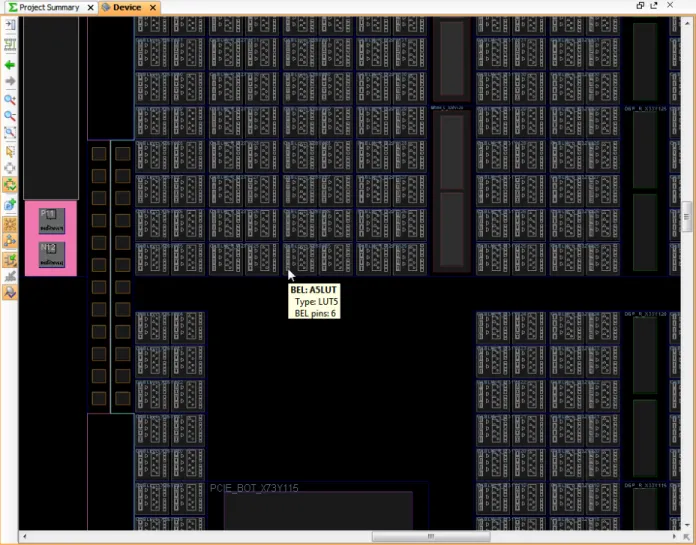The height and width of the screenshot is (545, 696).
Task: Toggle the routing resources display icon
Action: tap(10, 44)
